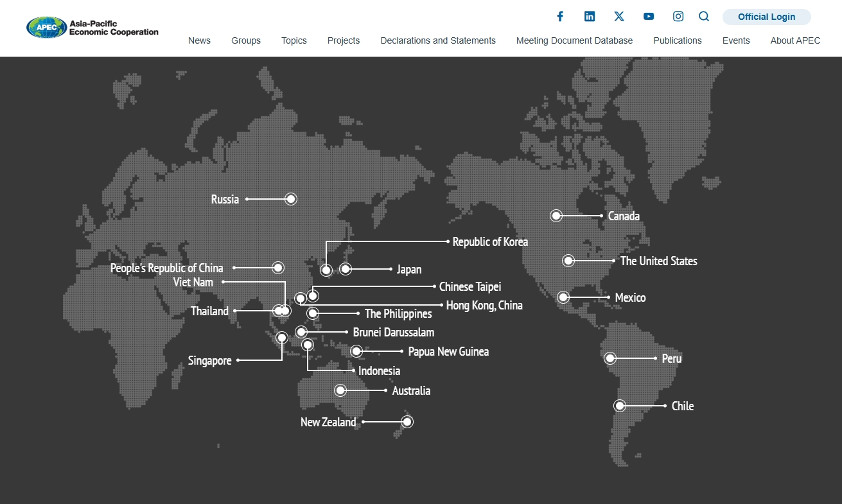Viewport: 842px width, 504px height.
Task: Open the Topics menu
Action: tap(294, 40)
